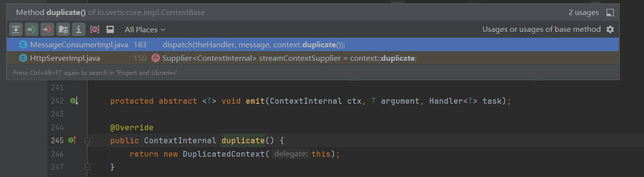Click the 'delegate:' parameter hint
Image resolution: width=644 pixels, height=177 pixels.
290,154
